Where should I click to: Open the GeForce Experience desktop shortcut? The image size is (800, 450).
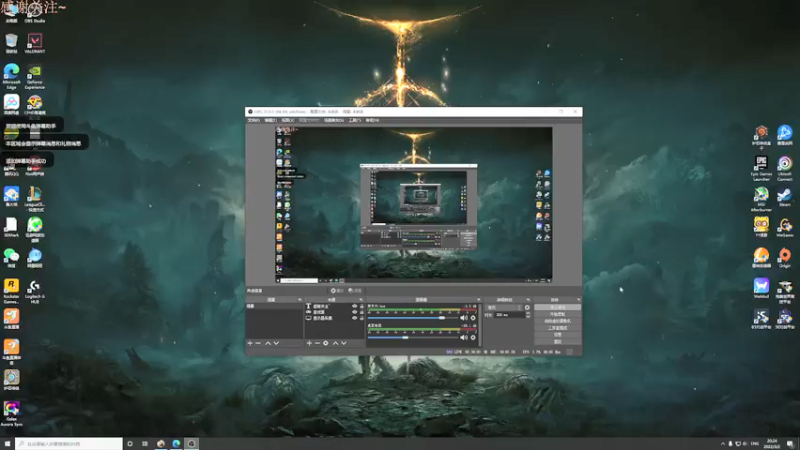(x=35, y=77)
